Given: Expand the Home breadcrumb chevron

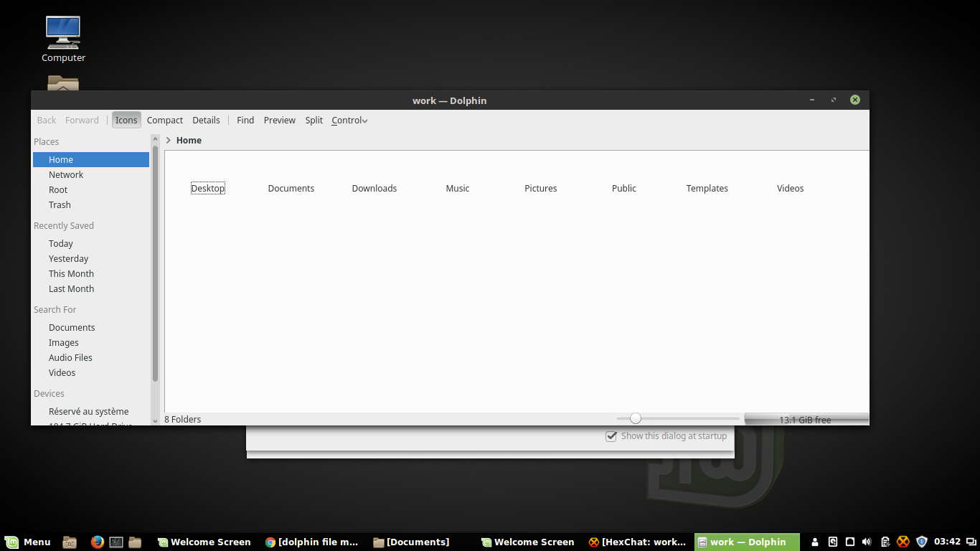Looking at the screenshot, I should coord(169,141).
